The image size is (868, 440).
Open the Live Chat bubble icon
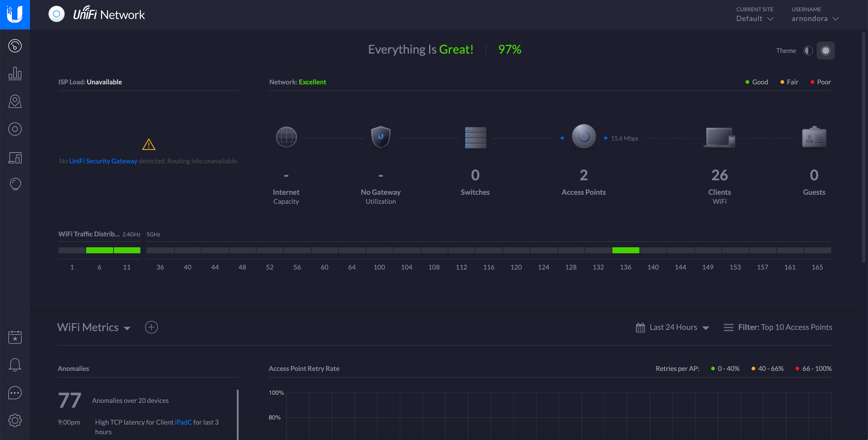tap(15, 393)
